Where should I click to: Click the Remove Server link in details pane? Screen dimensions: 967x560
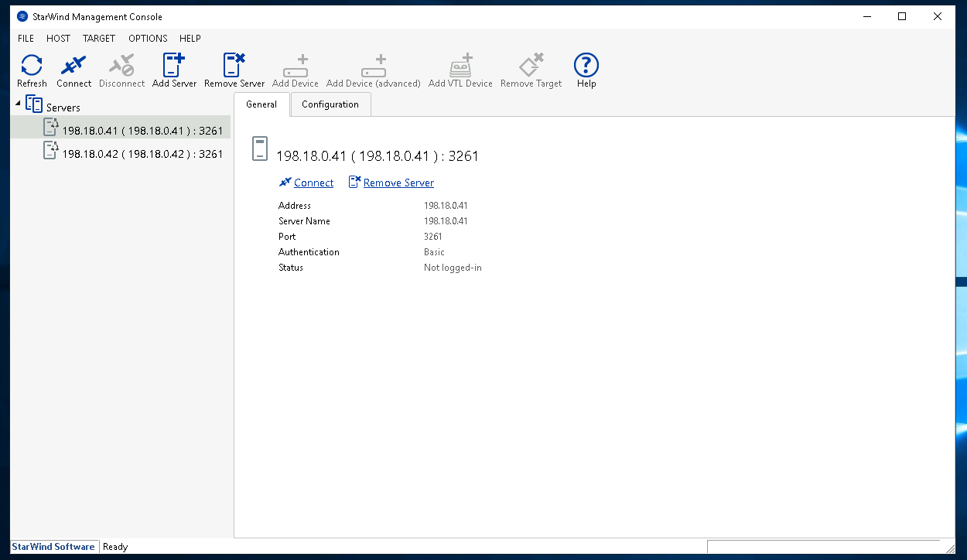(x=398, y=183)
